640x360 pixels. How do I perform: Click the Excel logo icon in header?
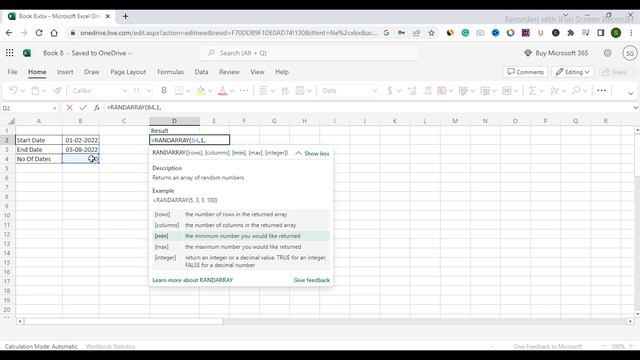point(27,53)
